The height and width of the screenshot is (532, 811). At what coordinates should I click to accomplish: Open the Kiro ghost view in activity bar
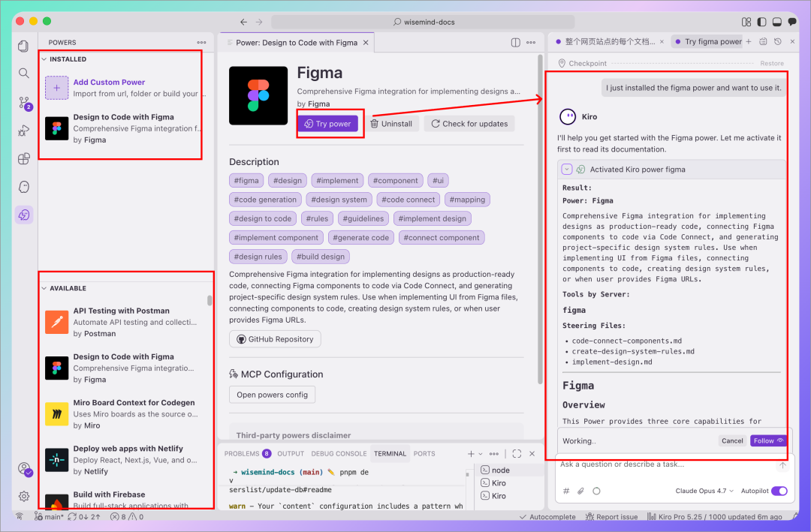point(23,187)
